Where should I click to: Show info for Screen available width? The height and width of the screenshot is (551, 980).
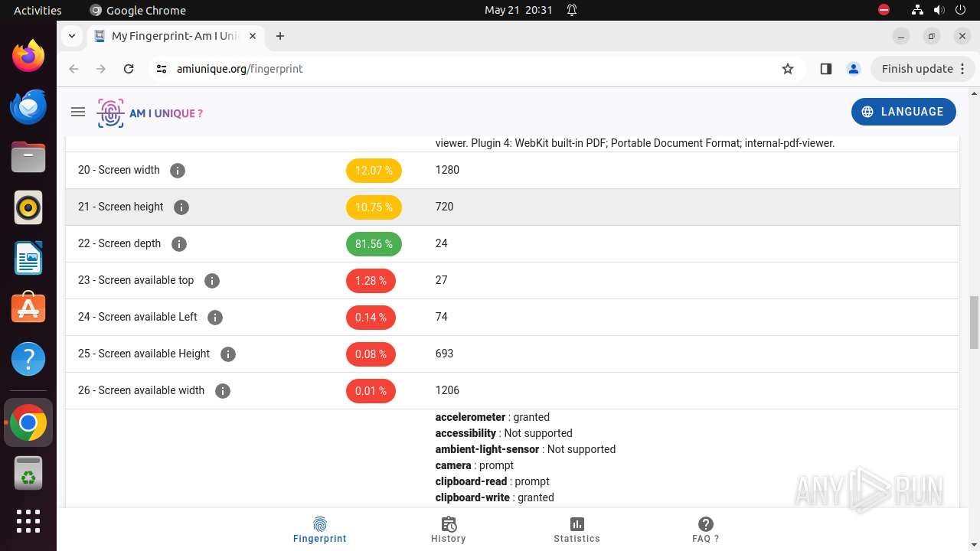(x=223, y=391)
